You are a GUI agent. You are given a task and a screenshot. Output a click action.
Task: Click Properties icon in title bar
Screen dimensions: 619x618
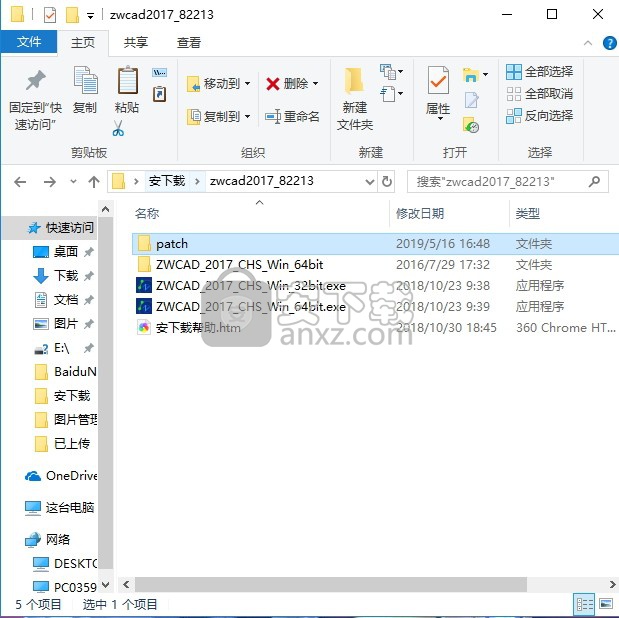tap(50, 15)
